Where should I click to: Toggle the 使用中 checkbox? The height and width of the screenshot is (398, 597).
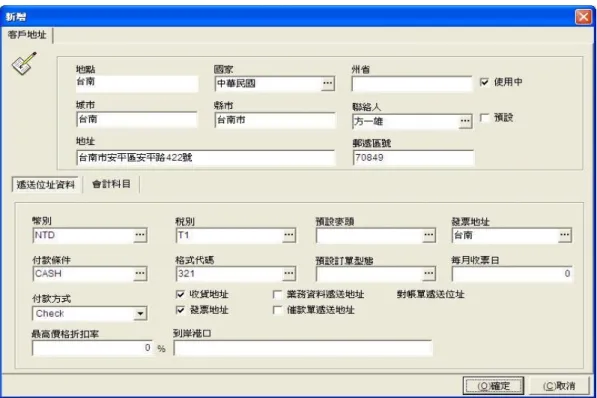(484, 82)
